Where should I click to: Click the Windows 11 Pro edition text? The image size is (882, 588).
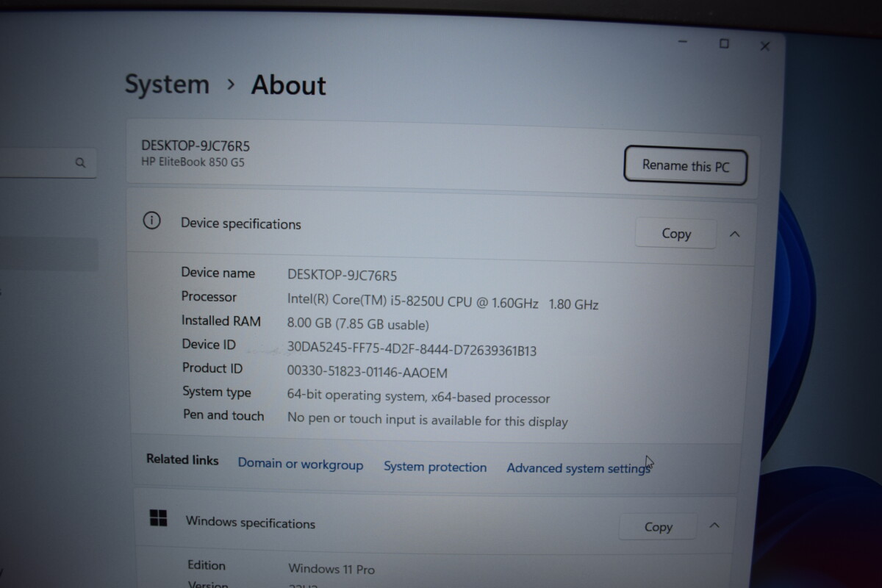tap(331, 569)
